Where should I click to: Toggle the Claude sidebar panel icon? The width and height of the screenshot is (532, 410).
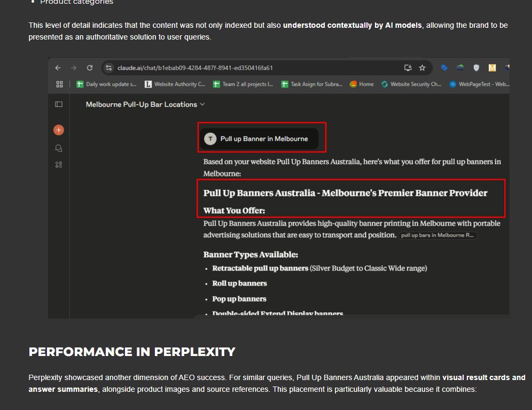[x=59, y=104]
